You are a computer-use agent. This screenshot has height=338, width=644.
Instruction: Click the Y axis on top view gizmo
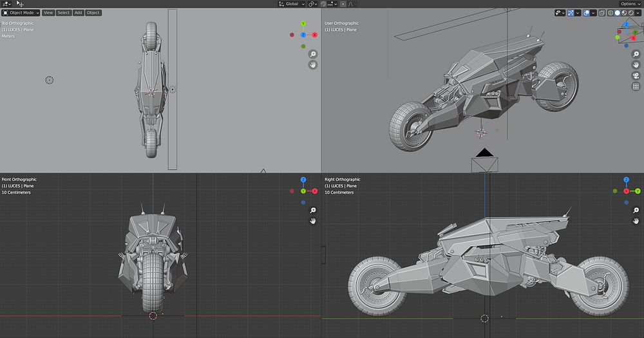pos(303,24)
